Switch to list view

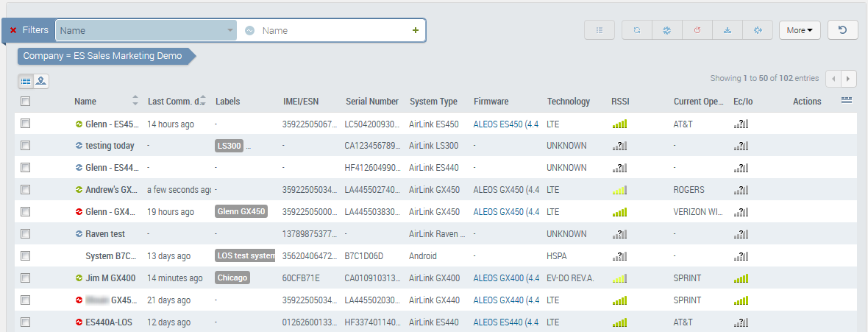[x=26, y=81]
